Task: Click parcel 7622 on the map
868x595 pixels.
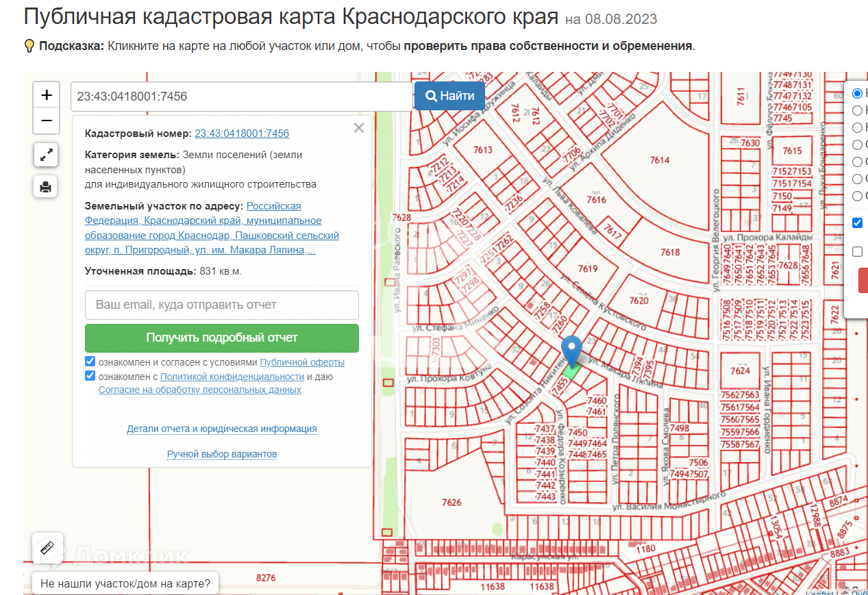Action: pos(834,314)
